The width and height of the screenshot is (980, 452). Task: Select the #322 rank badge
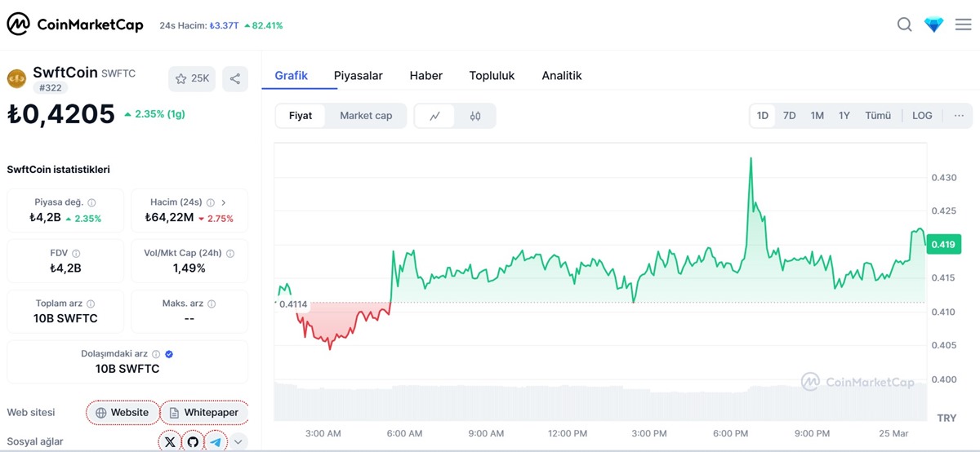[x=50, y=88]
